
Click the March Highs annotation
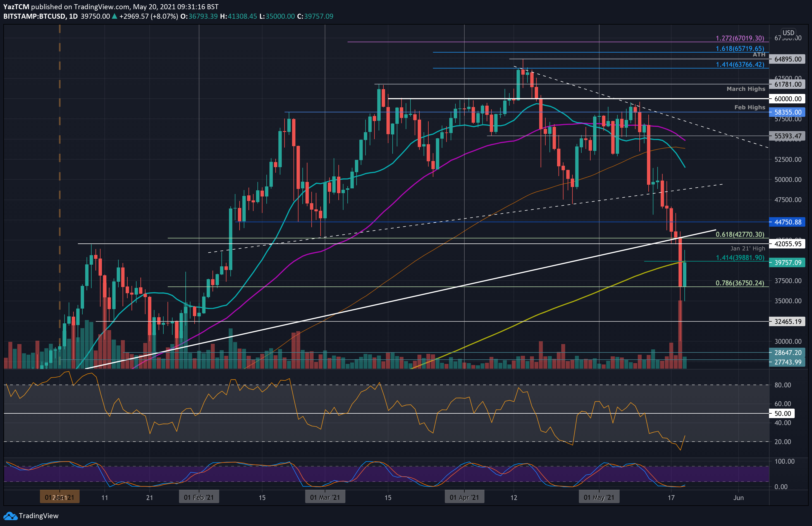coord(746,89)
